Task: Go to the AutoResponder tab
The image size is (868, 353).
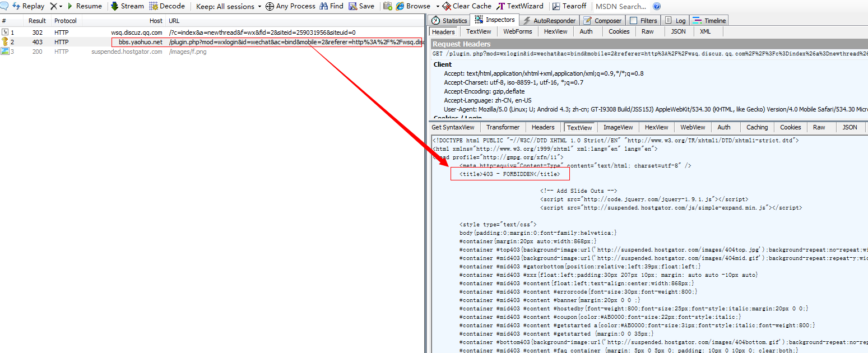Action: [549, 21]
